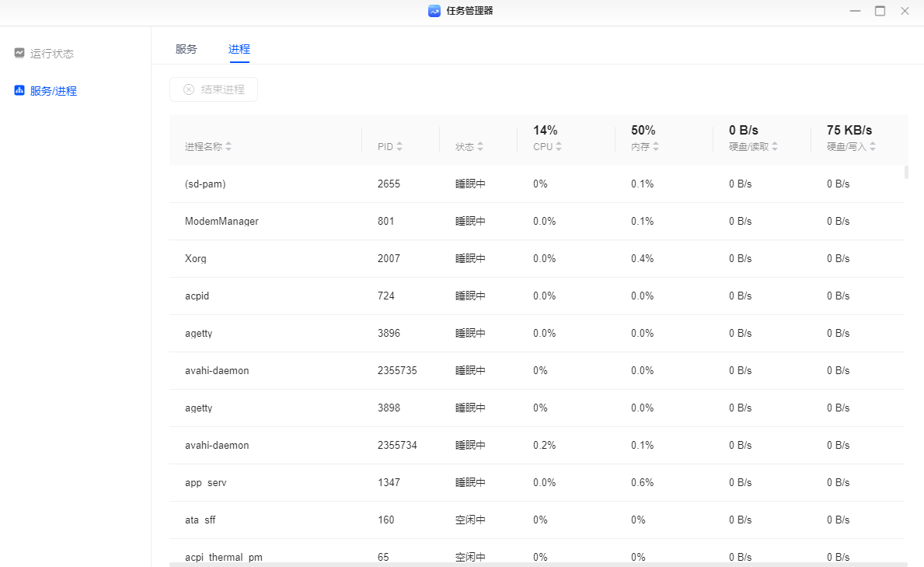The width and height of the screenshot is (924, 567).
Task: Select avahi-daemon with PID 2355734
Action: (217, 445)
